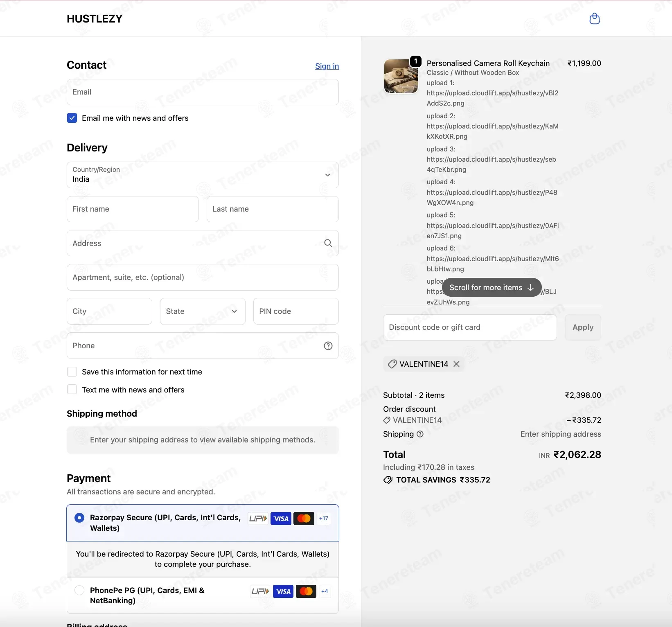Click the Mastercard logo in Razorpay row
This screenshot has width=672, height=627.
coord(304,519)
